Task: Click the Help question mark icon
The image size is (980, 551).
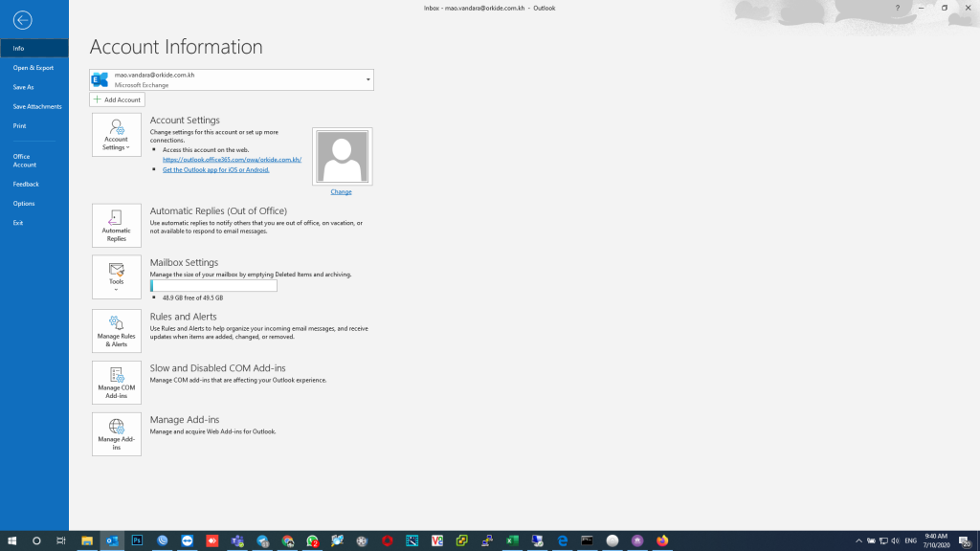Action: coord(897,8)
